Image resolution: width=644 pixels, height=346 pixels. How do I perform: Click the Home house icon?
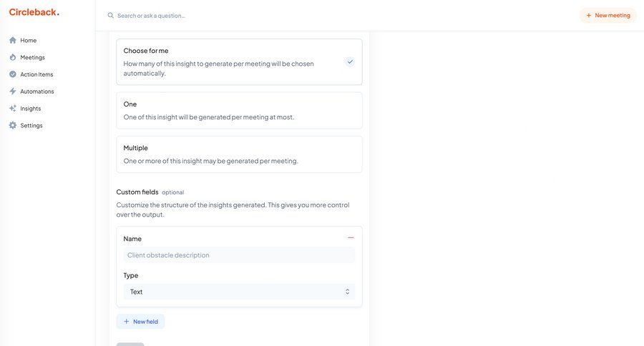point(13,40)
